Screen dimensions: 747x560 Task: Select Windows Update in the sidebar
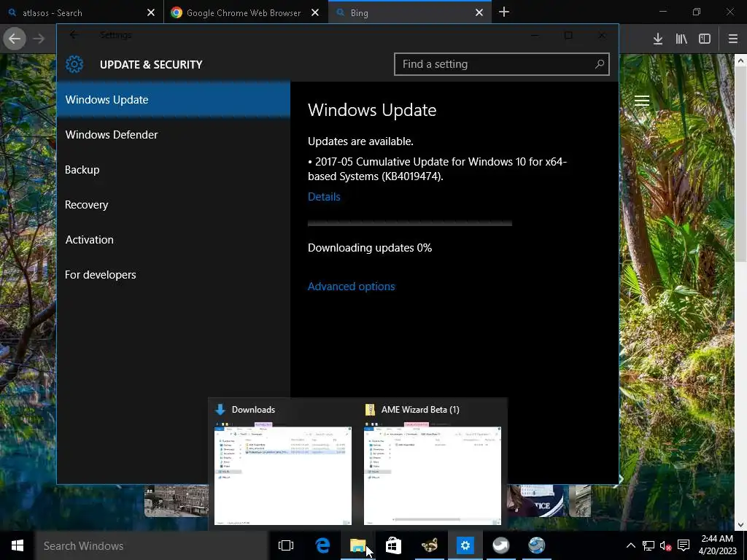(x=174, y=99)
